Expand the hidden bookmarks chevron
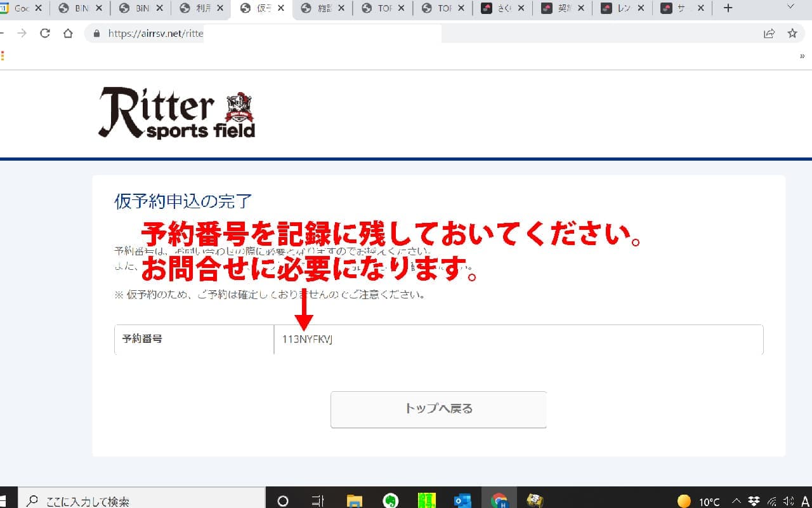Image resolution: width=812 pixels, height=508 pixels. 802,56
